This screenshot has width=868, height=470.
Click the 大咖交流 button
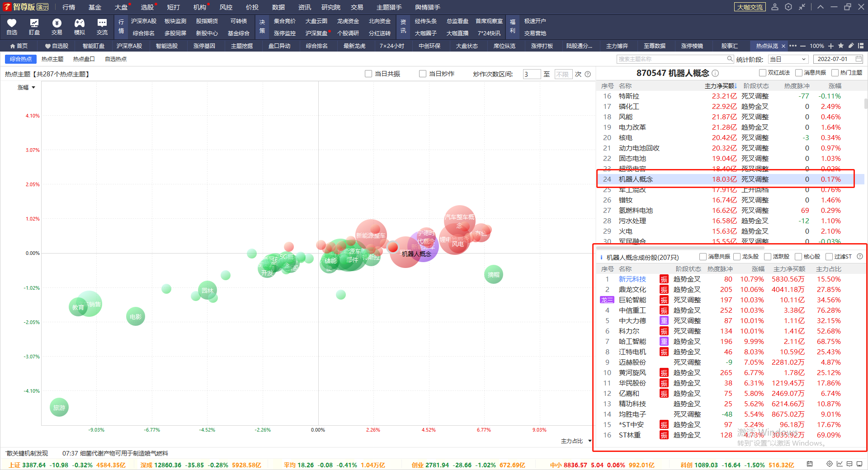point(750,7)
